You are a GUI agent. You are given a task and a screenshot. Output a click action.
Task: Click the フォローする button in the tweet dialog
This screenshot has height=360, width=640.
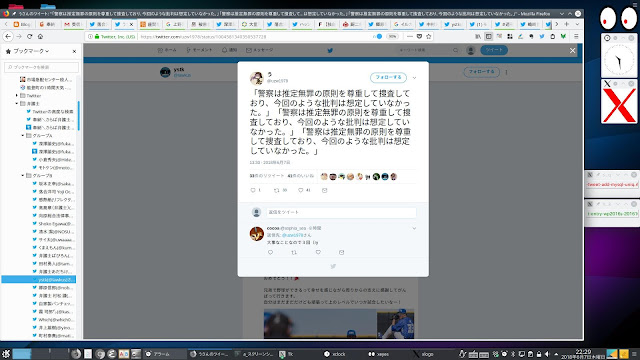(x=389, y=78)
